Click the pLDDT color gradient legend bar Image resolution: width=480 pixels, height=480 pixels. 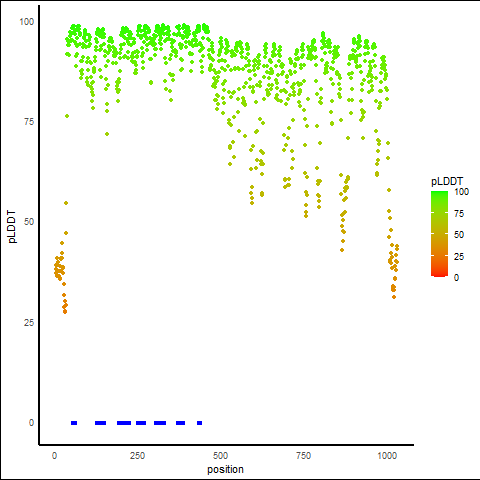pyautogui.click(x=439, y=234)
